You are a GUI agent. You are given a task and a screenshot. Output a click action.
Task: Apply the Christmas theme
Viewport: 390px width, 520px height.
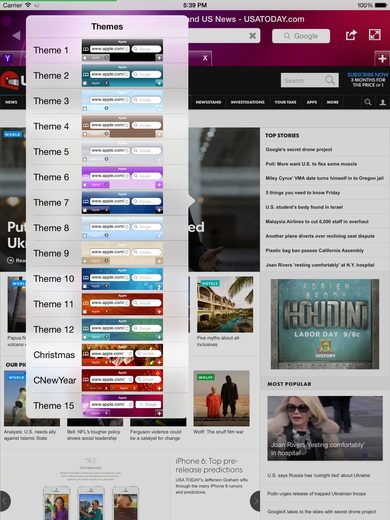107,355
